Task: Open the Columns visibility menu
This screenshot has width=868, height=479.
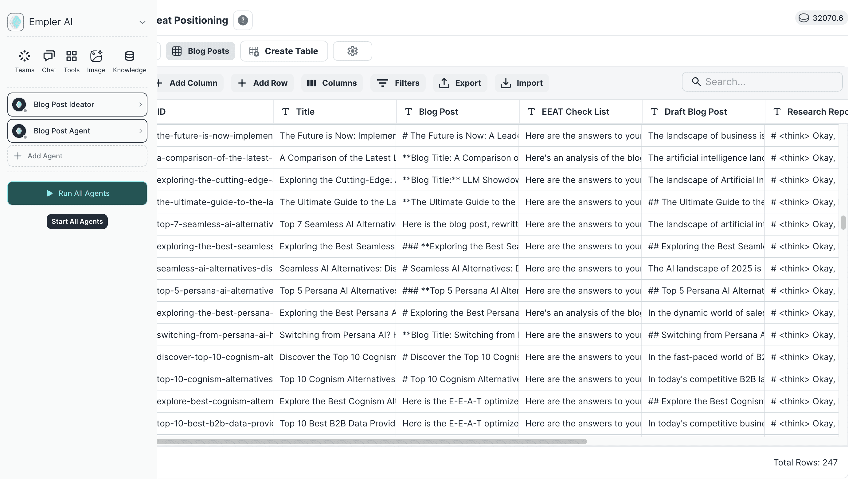Action: pyautogui.click(x=332, y=83)
